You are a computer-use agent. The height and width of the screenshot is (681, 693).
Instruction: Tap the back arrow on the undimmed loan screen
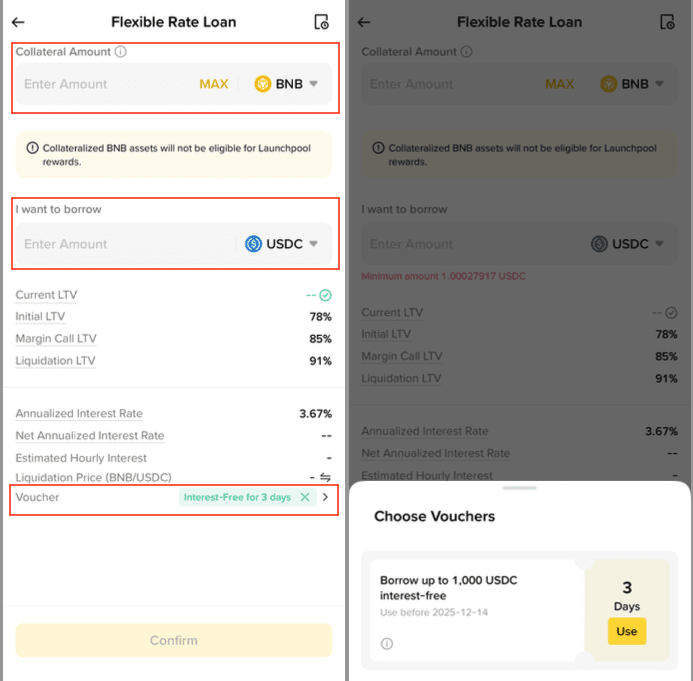(x=18, y=22)
